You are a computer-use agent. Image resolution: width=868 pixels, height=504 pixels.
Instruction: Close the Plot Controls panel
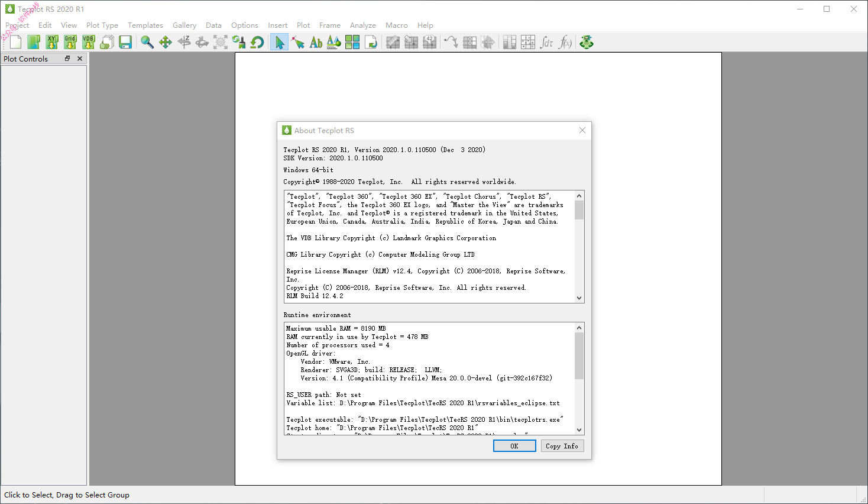tap(80, 59)
